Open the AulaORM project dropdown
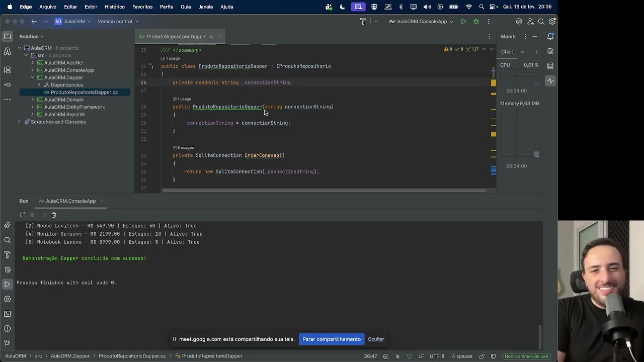 (72, 22)
